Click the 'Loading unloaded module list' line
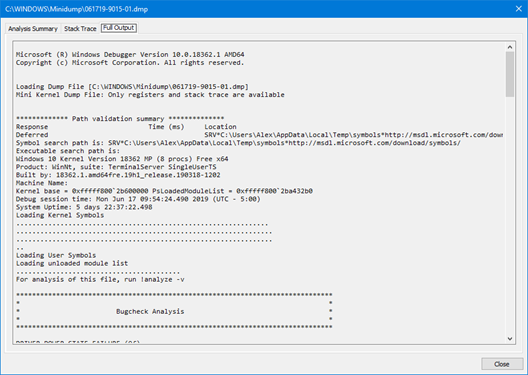Screen dimensions: 528x375 72,263
